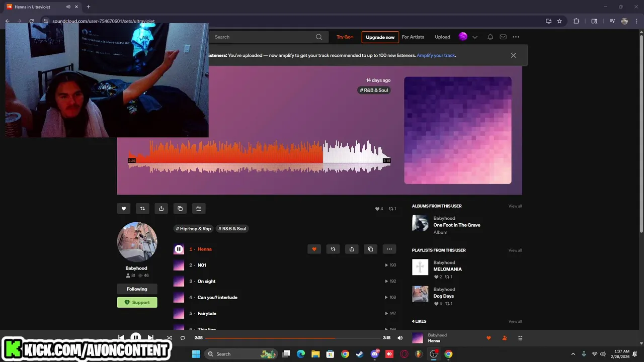Copy link of Henna track in its row
Viewport: 644px width, 362px height.
coord(370,249)
